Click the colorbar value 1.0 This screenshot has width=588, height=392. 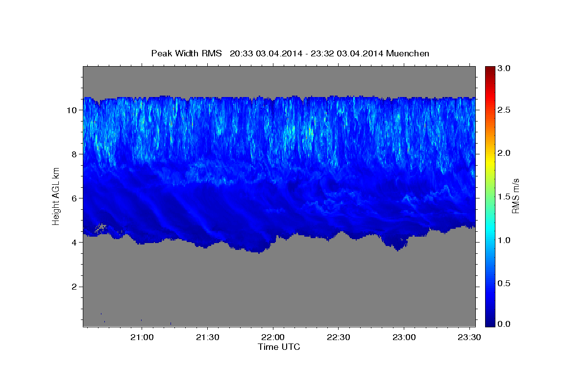point(505,240)
